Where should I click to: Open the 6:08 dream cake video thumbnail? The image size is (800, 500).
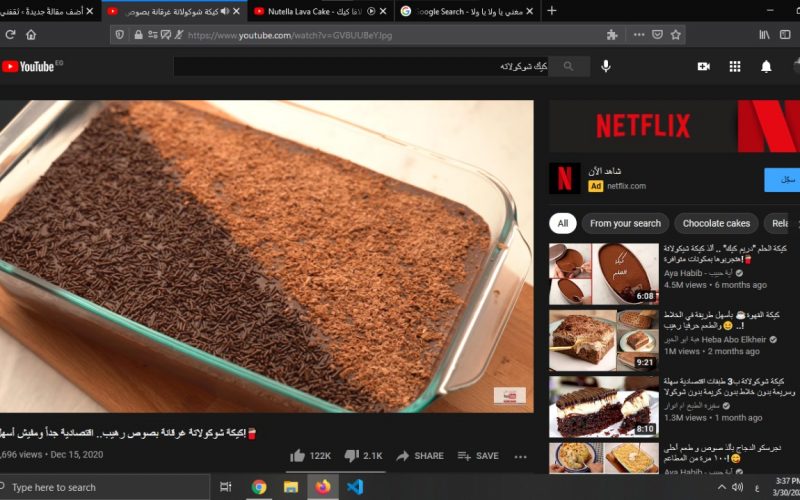tap(604, 273)
